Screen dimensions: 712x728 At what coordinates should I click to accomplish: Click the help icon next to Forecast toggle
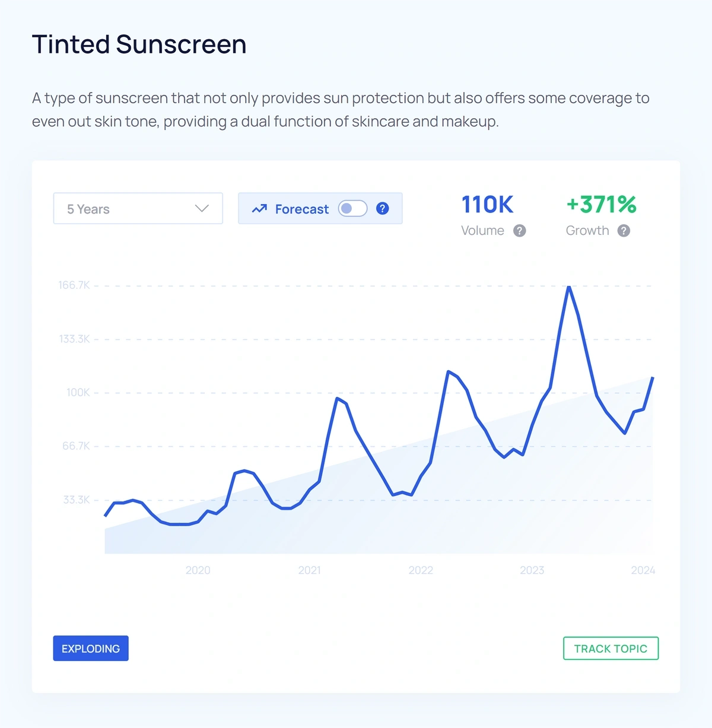(x=383, y=208)
